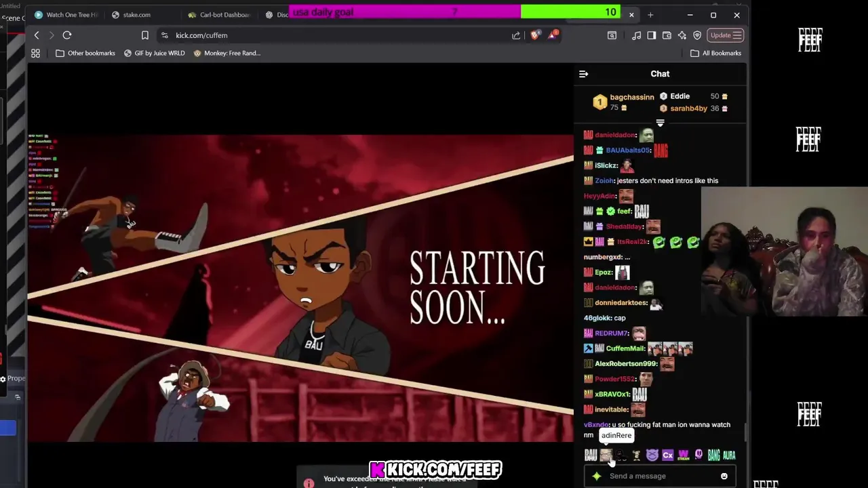Image resolution: width=868 pixels, height=488 pixels.
Task: Click the Starting Soon stream video
Action: [300, 288]
